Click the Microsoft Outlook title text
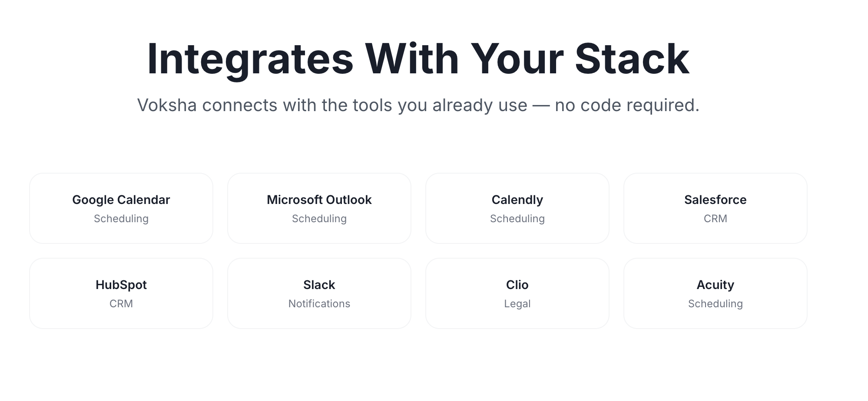 319,200
